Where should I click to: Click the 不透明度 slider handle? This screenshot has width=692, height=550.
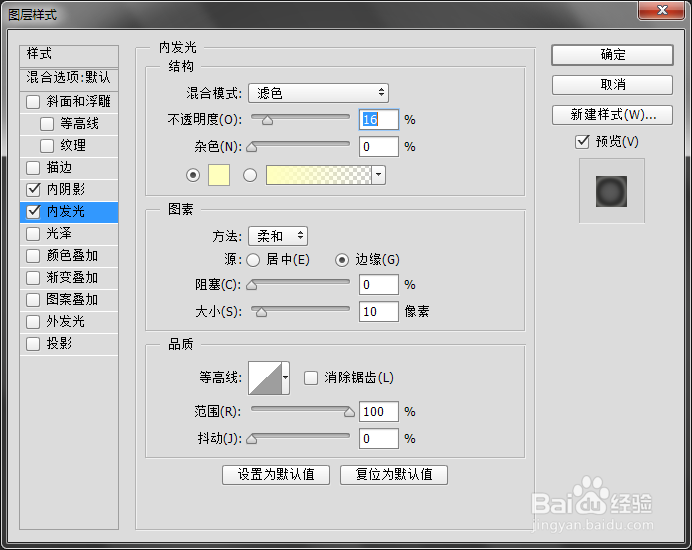[267, 121]
